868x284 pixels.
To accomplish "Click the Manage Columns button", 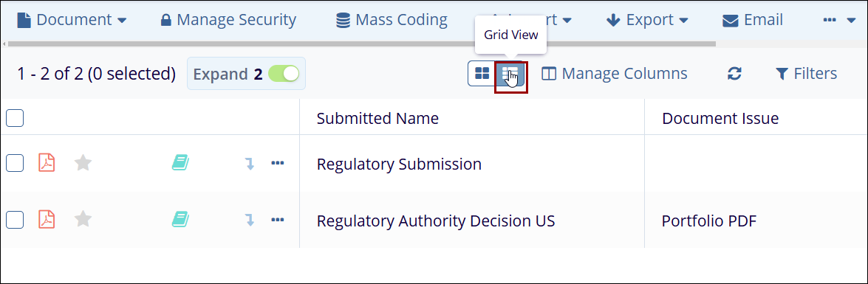I will pyautogui.click(x=615, y=74).
